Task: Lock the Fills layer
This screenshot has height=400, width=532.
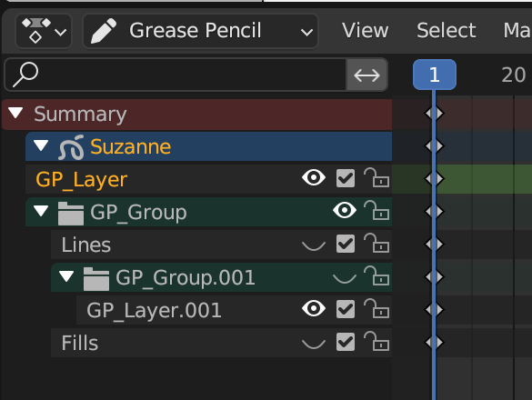Action: (x=376, y=341)
